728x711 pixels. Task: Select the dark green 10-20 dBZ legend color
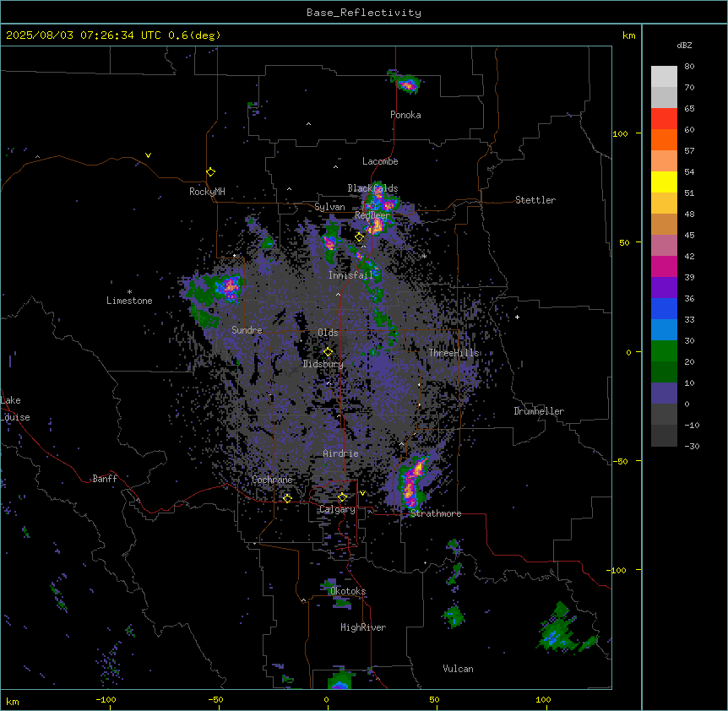(664, 372)
